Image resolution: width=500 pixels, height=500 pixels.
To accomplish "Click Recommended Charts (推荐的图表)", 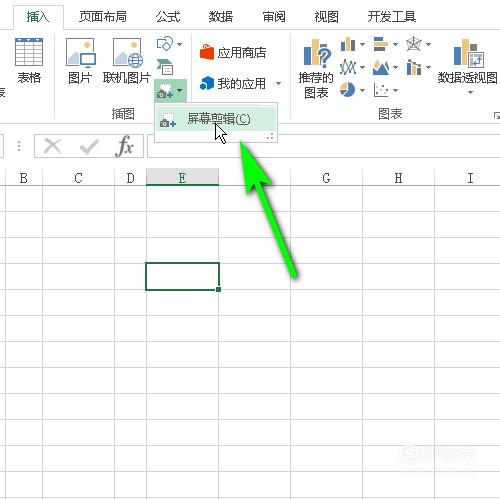I will 316,69.
